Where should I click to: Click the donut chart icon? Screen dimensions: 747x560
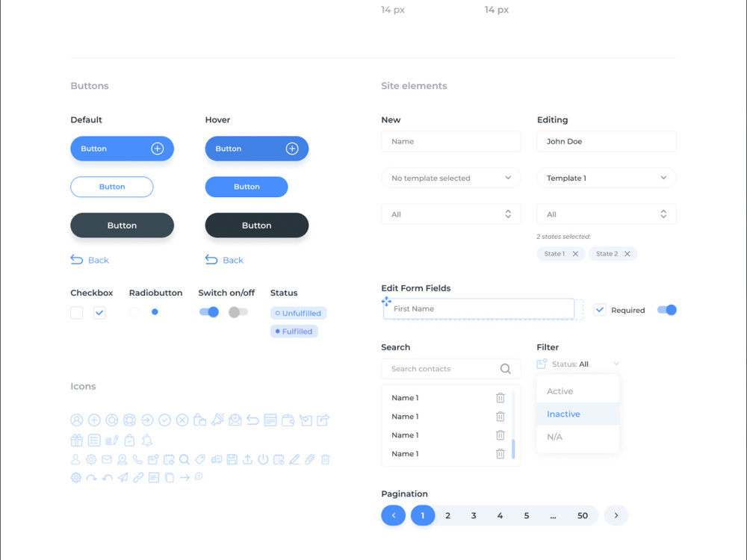coord(112,420)
